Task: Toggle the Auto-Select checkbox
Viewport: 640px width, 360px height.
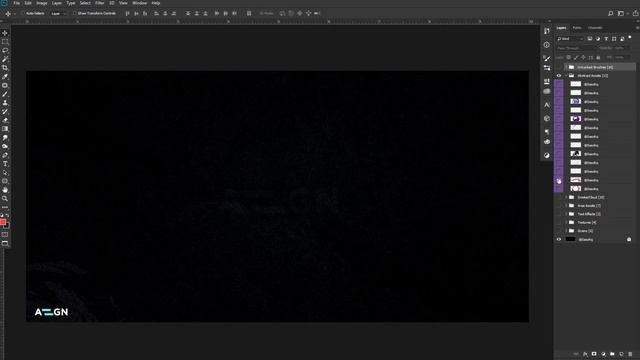Action: (x=23, y=13)
